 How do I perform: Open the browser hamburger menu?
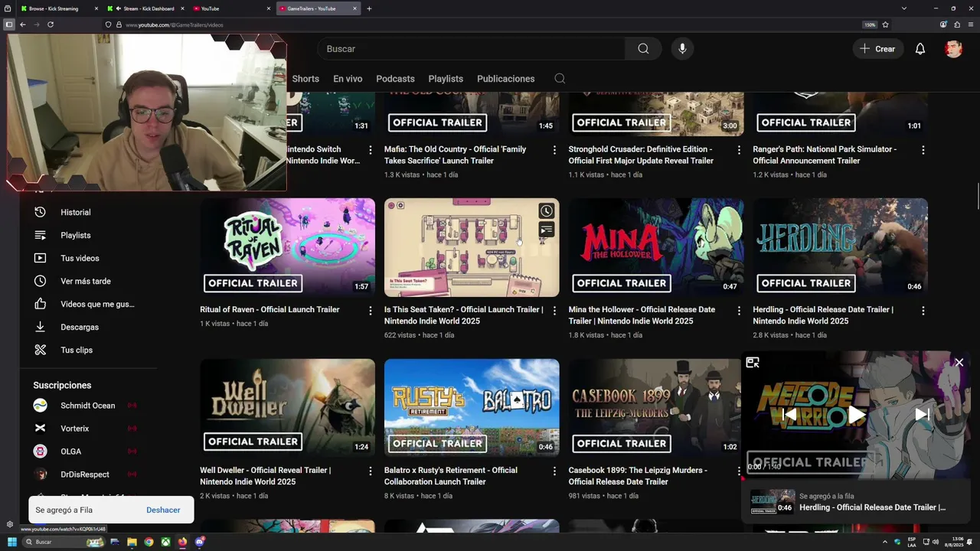[971, 24]
